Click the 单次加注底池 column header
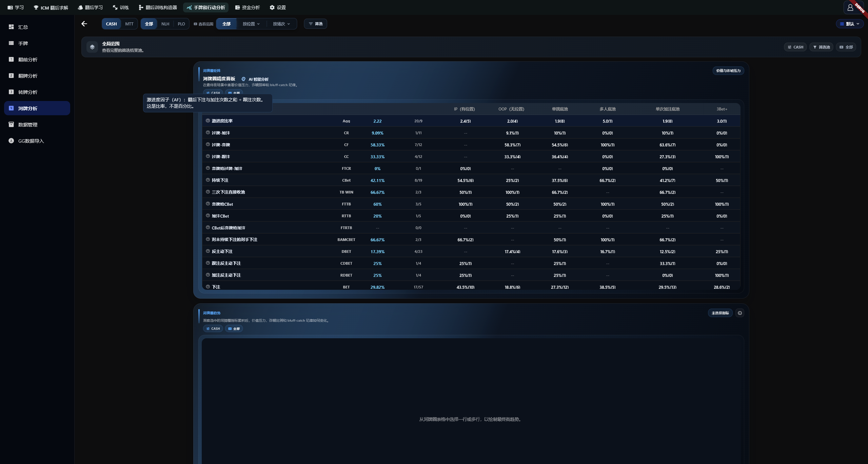Screen dimensions: 868x464 [667, 109]
